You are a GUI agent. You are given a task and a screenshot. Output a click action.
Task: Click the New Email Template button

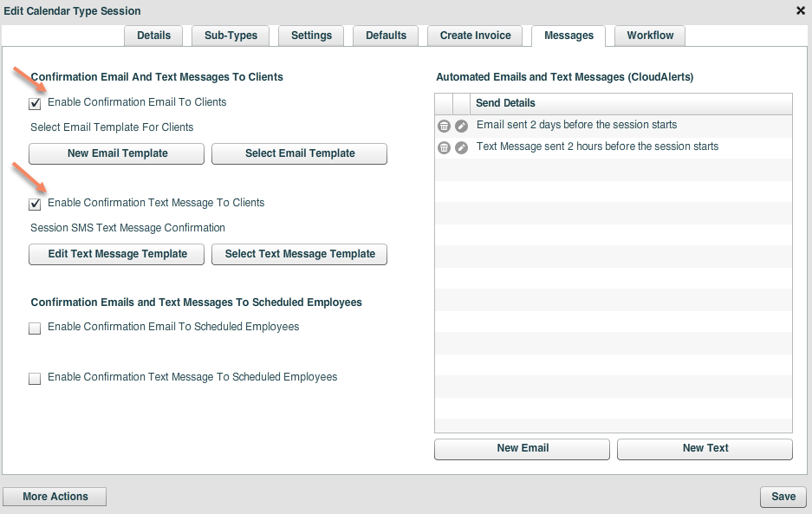tap(115, 153)
